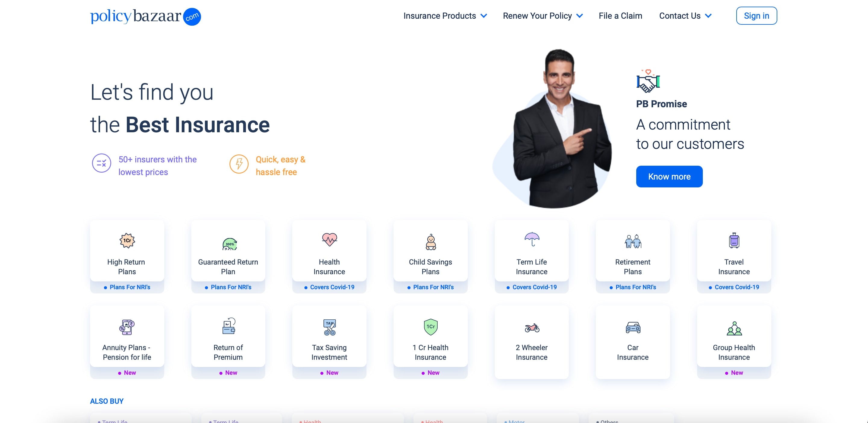Image resolution: width=868 pixels, height=423 pixels.
Task: Open the Guaranteed Return Plan label
Action: (x=228, y=267)
